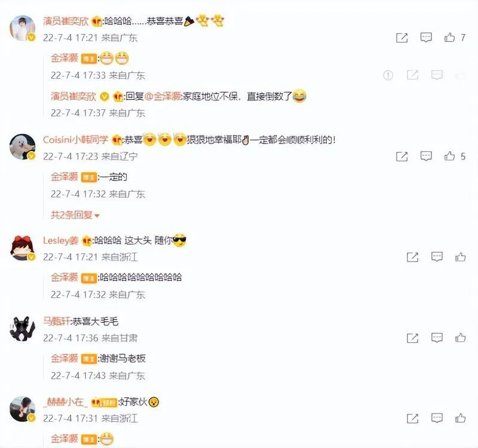Viewport: 478px width, 448px height.
Task: Open the @金泽灏 mention link
Action: (x=163, y=97)
